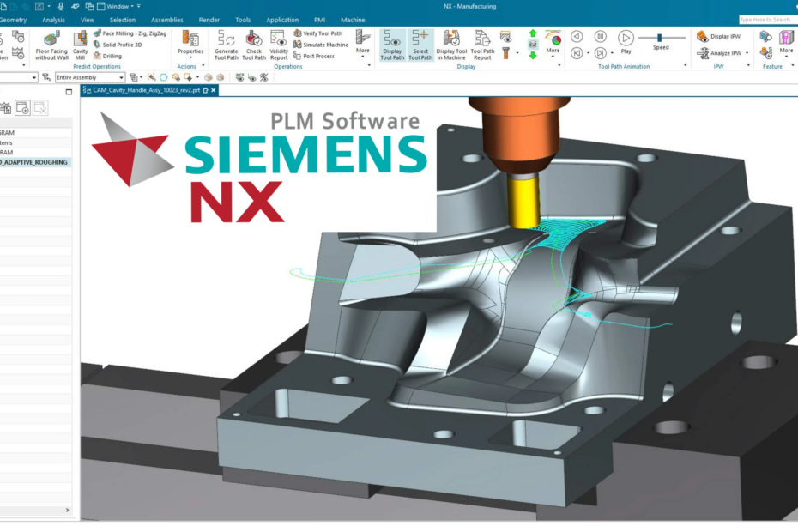The image size is (798, 532).
Task: Click the animation Speed slider handle
Action: pos(660,38)
